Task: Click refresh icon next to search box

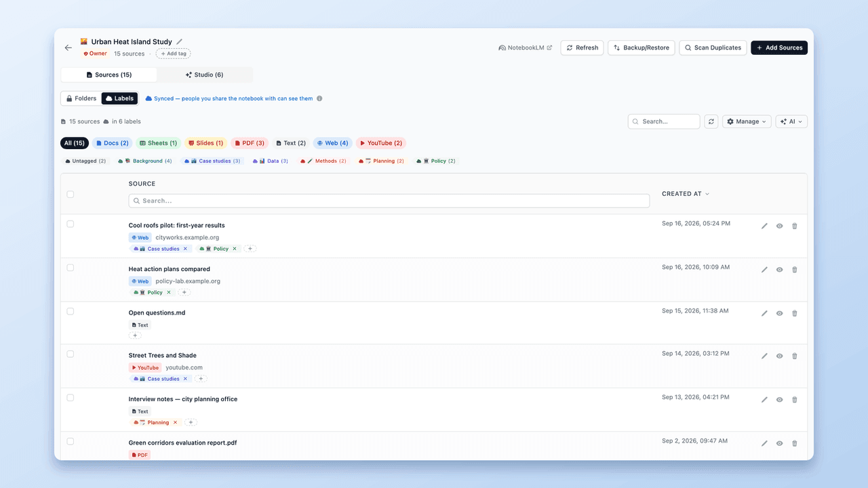Action: 711,121
